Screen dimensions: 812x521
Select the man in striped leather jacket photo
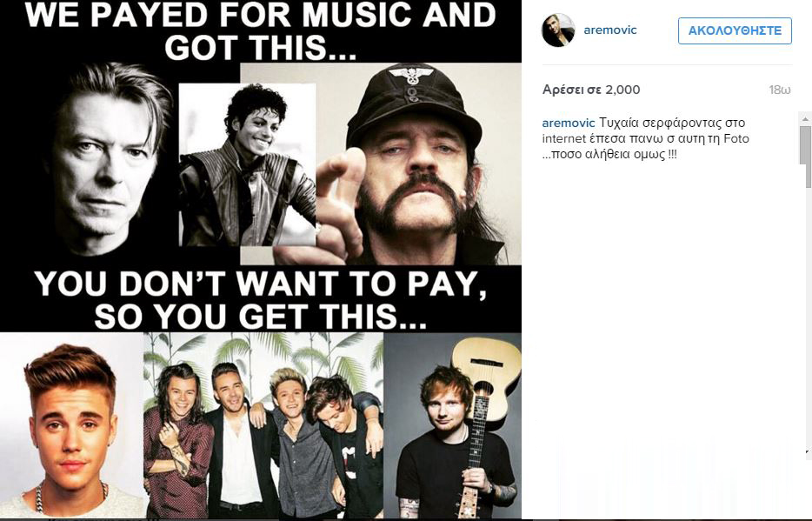247,164
